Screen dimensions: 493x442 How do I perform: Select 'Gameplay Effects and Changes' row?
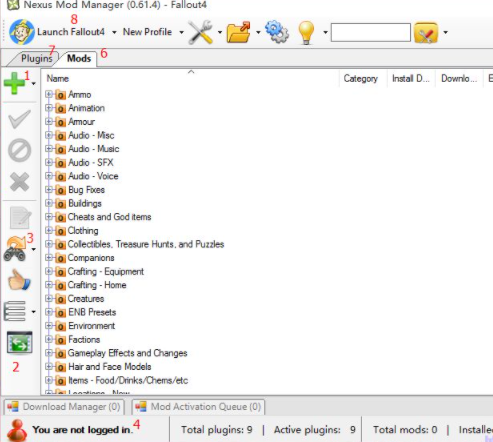127,353
